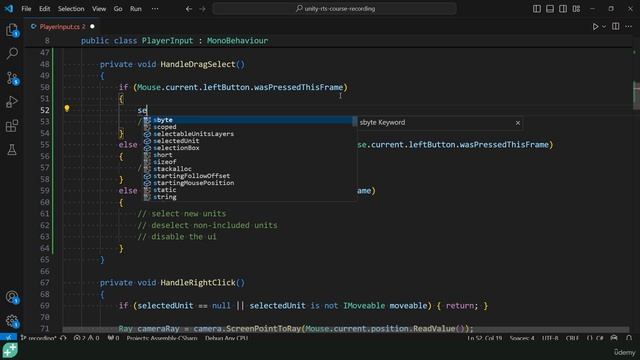This screenshot has height=360, width=640.
Task: Open the Explorer view in activity bar
Action: click(x=12, y=30)
